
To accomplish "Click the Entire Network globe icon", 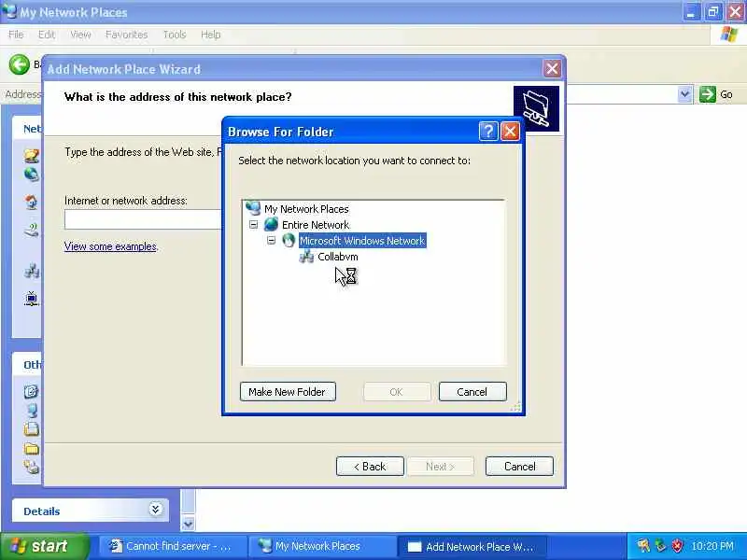I will (271, 224).
